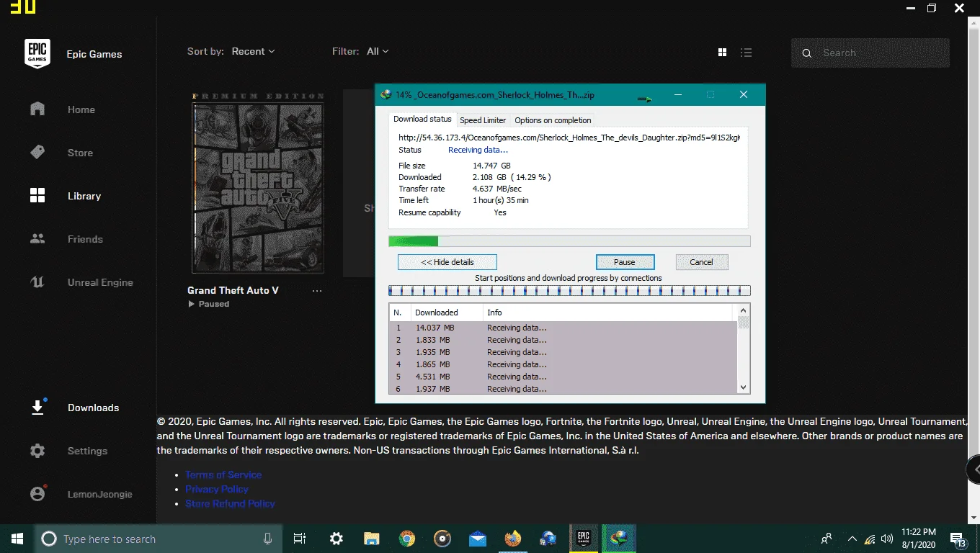Click the connections list scroll down arrow
The height and width of the screenshot is (553, 980).
(x=744, y=387)
